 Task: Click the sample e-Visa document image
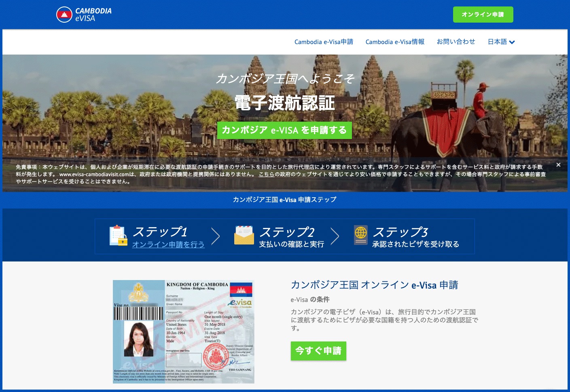(183, 331)
